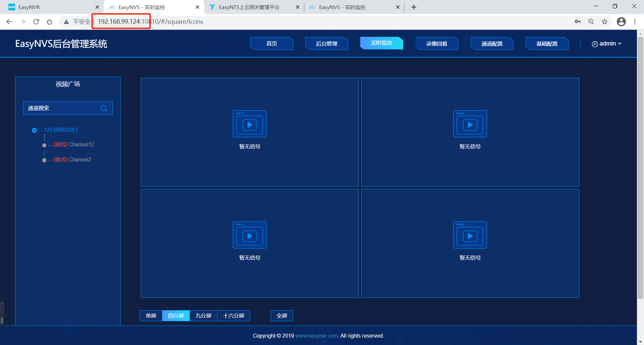644x345 pixels.
Task: Switch to 四分屏 four-screen layout
Action: [176, 316]
